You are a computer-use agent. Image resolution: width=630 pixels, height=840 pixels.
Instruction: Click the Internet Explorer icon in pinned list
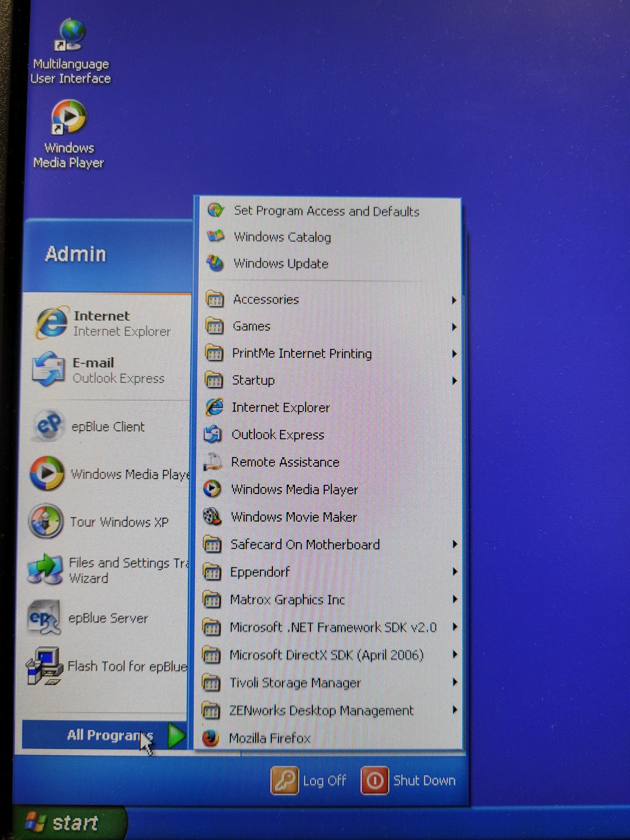(x=52, y=323)
